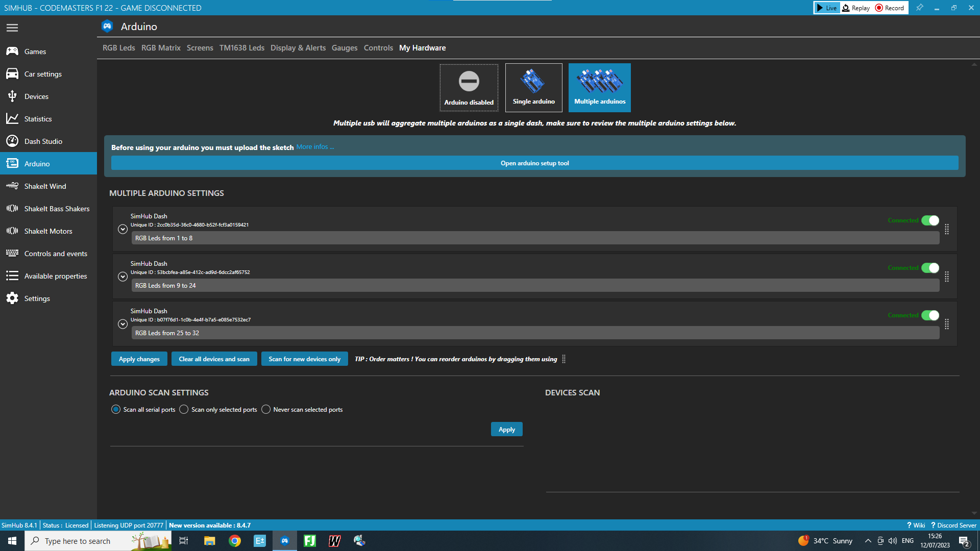
Task: Select the Multiple arduinos mode tile
Action: click(x=600, y=88)
